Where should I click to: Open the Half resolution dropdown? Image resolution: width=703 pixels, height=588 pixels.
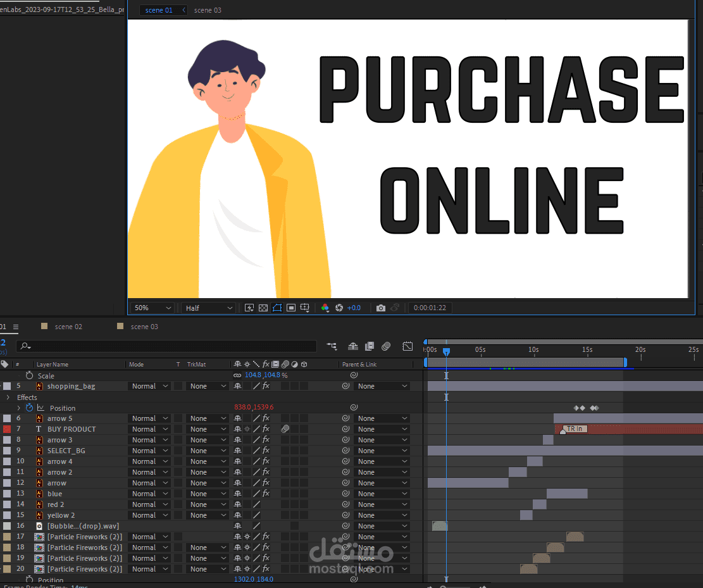coord(209,308)
